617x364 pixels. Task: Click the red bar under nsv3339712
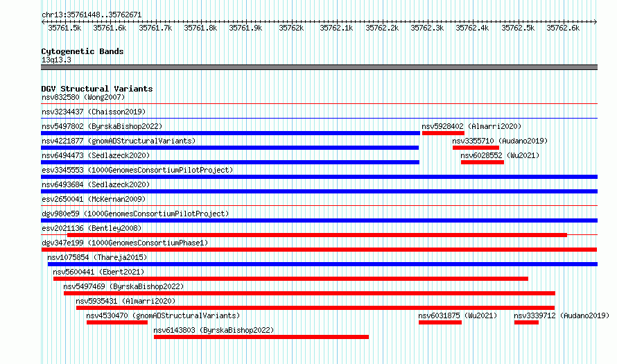coord(526,322)
